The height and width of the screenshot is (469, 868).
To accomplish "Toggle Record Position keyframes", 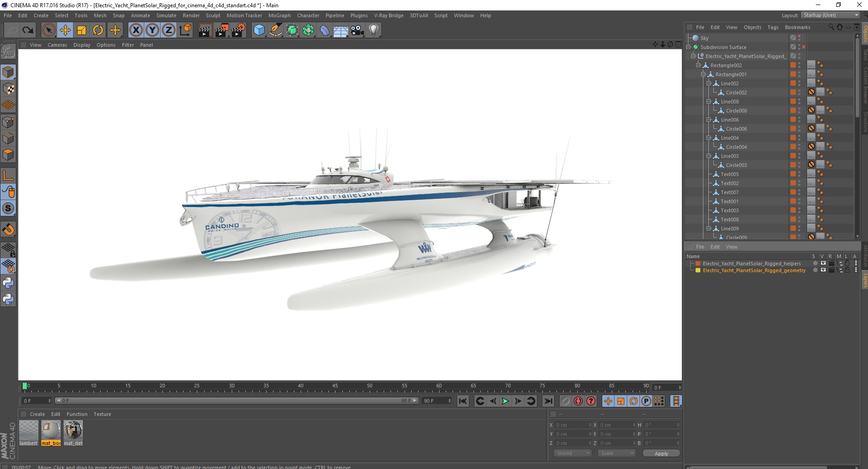I will [608, 401].
